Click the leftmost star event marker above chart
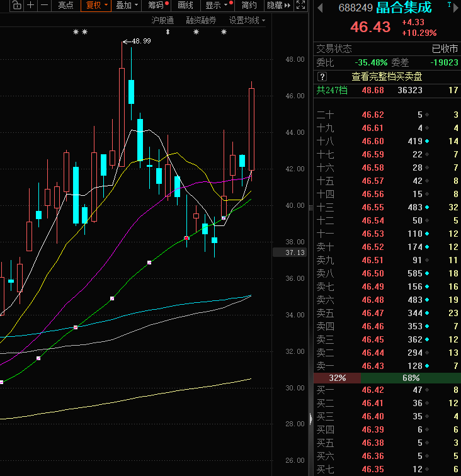Viewport: 461px width, 476px height. [76, 32]
